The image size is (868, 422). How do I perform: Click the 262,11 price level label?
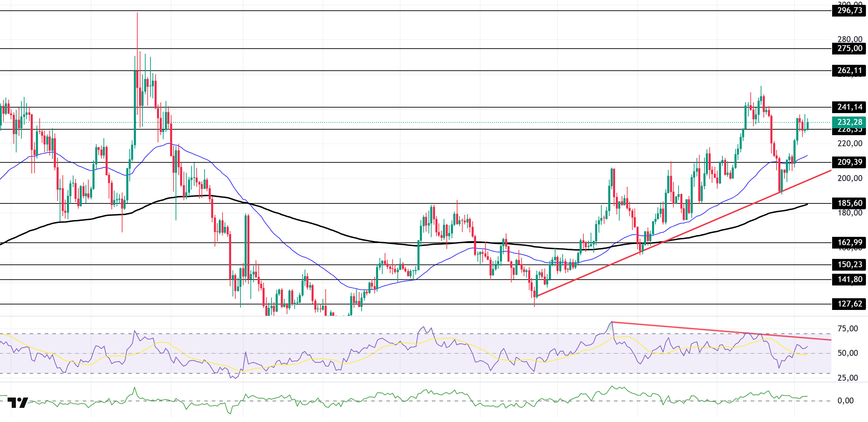(849, 71)
